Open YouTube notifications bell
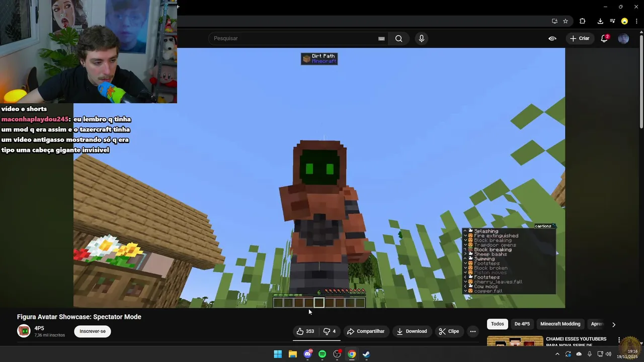 coord(605,39)
